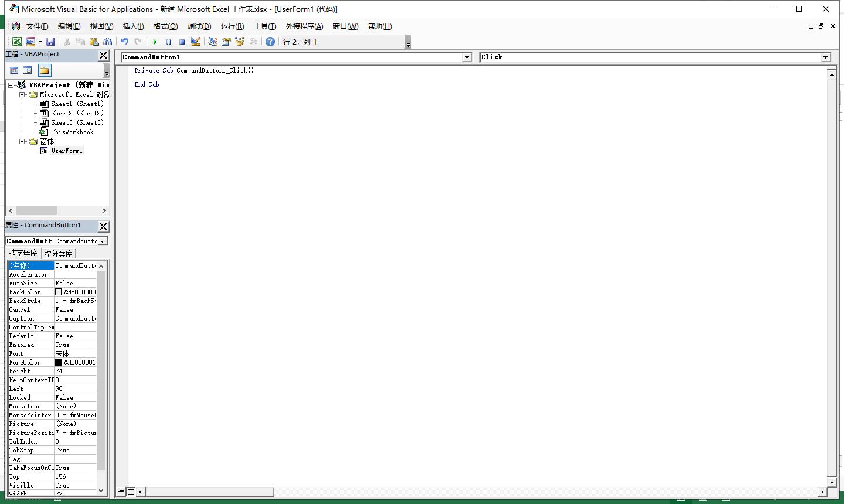Click the properties list scroll-down arrow
Image resolution: width=844 pixels, height=504 pixels.
click(101, 490)
